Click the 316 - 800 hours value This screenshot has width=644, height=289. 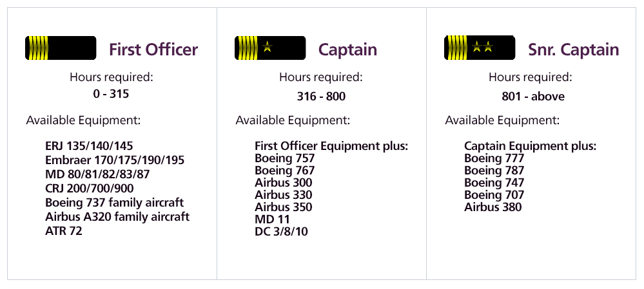320,97
